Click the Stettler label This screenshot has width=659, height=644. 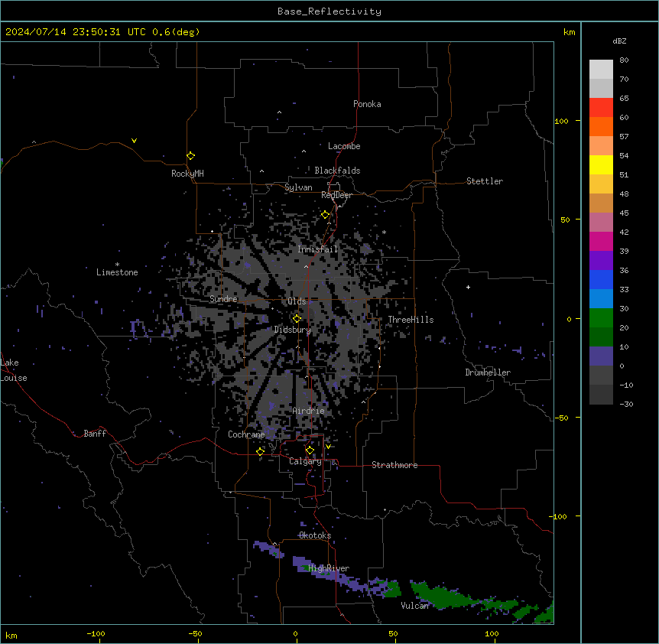pyautogui.click(x=485, y=181)
